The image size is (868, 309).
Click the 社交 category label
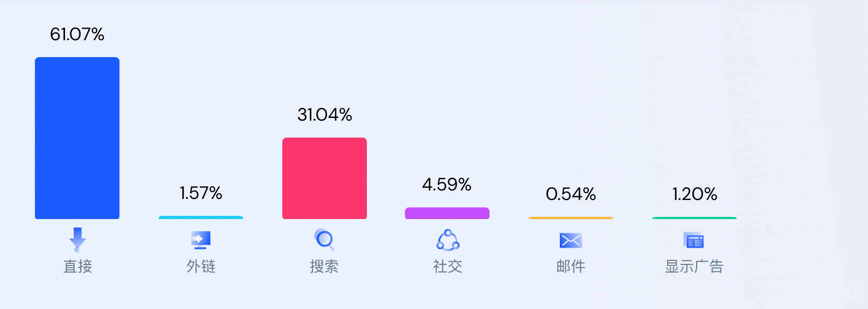pyautogui.click(x=448, y=266)
